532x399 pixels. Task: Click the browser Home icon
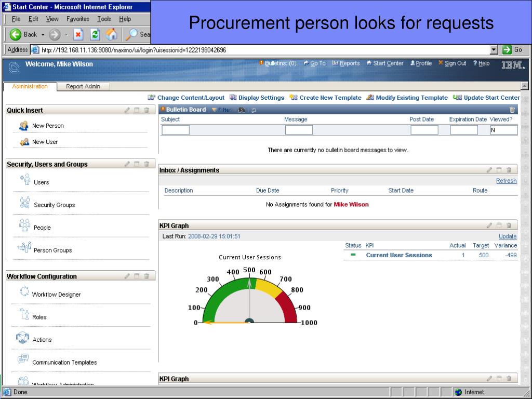(x=111, y=34)
